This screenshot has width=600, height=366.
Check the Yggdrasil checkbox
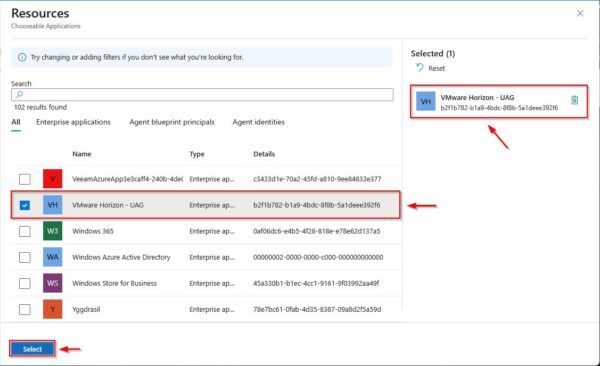25,309
